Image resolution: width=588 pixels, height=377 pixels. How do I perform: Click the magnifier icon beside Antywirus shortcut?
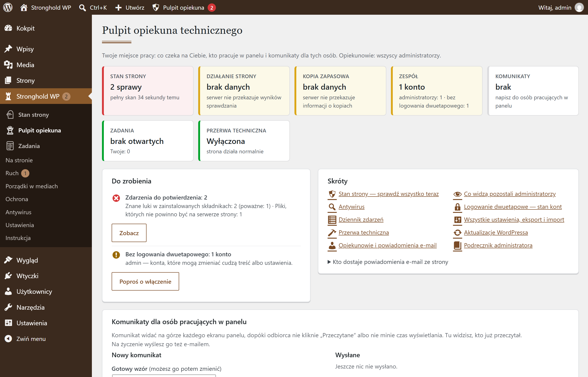332,207
